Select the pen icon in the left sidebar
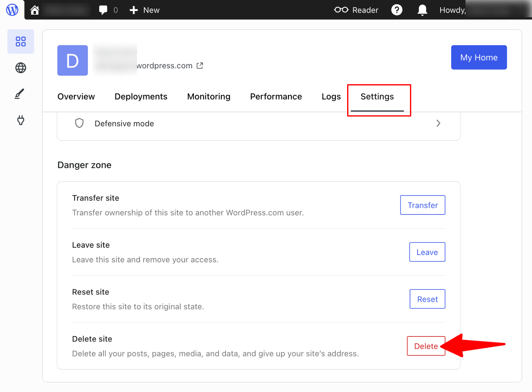The image size is (532, 392). point(21,94)
